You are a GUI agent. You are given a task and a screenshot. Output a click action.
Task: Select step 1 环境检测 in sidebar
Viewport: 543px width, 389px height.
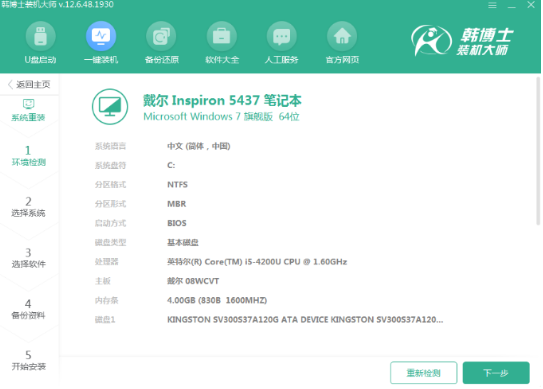point(28,156)
